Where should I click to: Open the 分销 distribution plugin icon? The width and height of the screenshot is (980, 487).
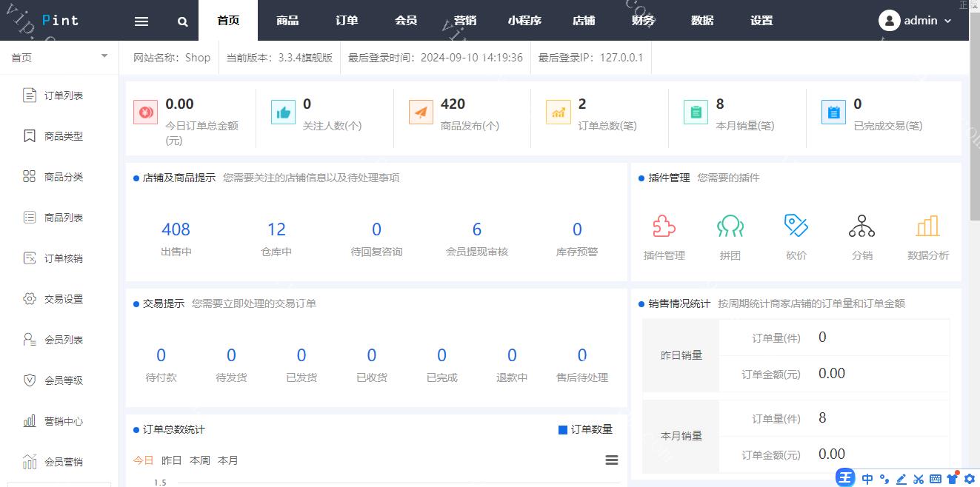point(861,226)
